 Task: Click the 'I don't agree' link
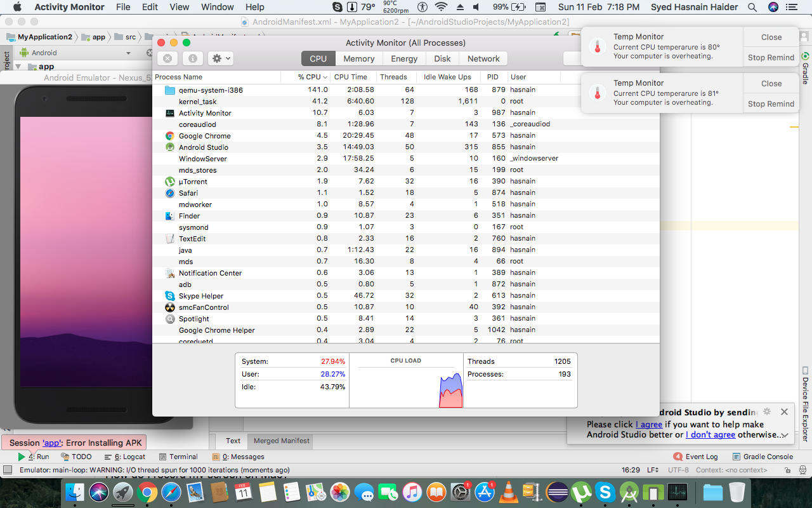coord(710,435)
